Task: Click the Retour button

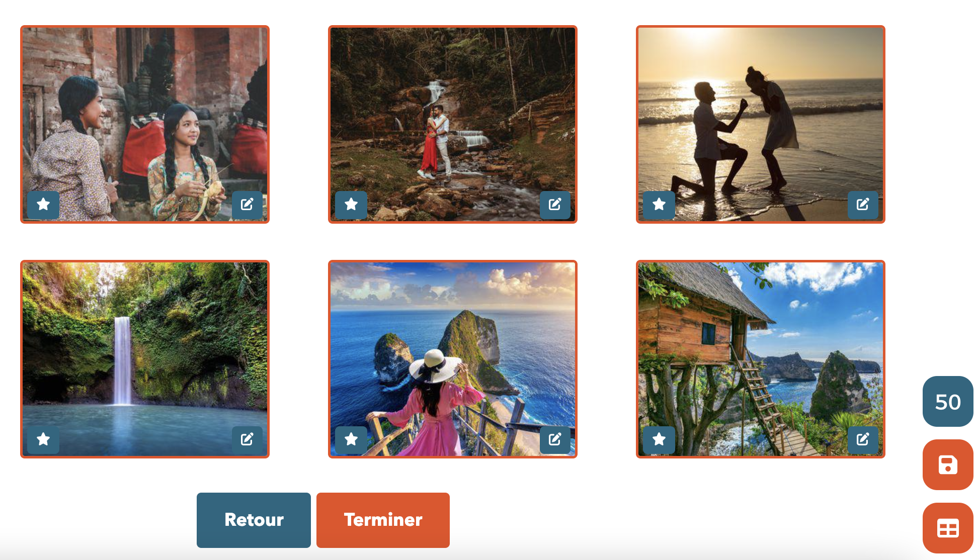Action: (x=254, y=520)
